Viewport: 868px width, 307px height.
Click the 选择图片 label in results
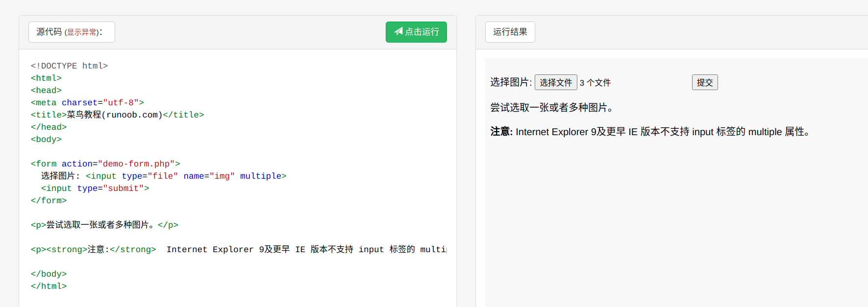point(511,82)
